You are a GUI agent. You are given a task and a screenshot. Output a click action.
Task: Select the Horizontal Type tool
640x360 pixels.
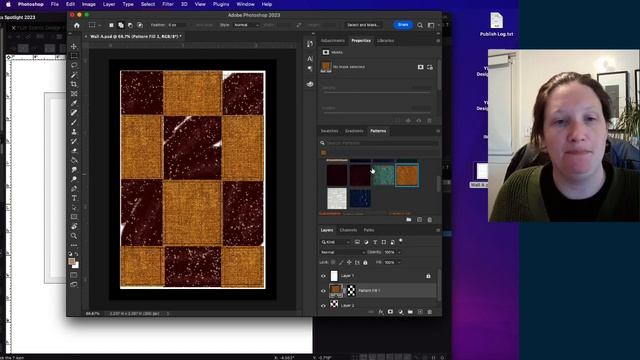click(74, 198)
